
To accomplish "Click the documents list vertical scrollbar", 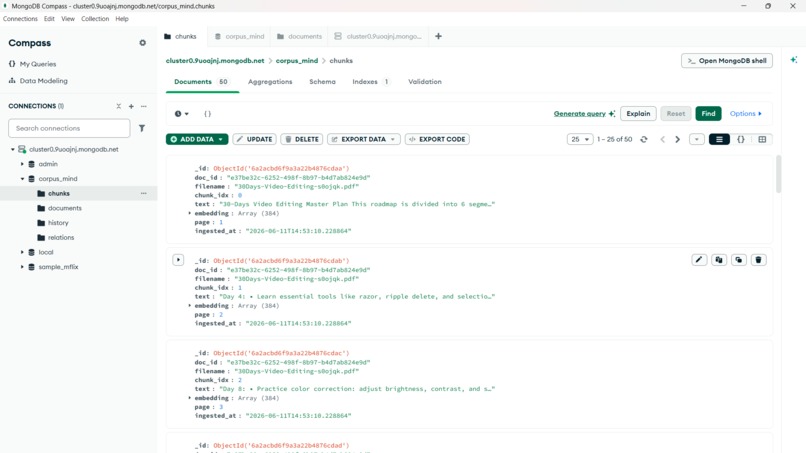I will coord(778,174).
